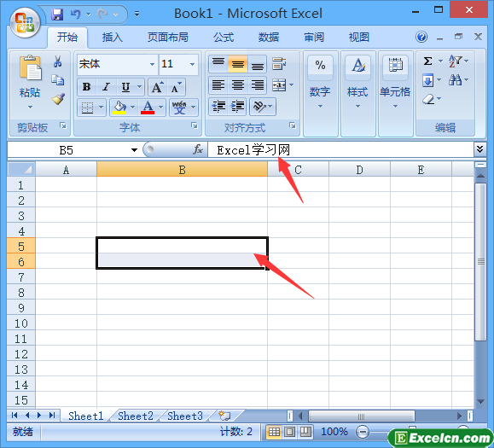Image resolution: width=494 pixels, height=448 pixels.
Task: Toggle center horizontal alignment
Action: (238, 85)
